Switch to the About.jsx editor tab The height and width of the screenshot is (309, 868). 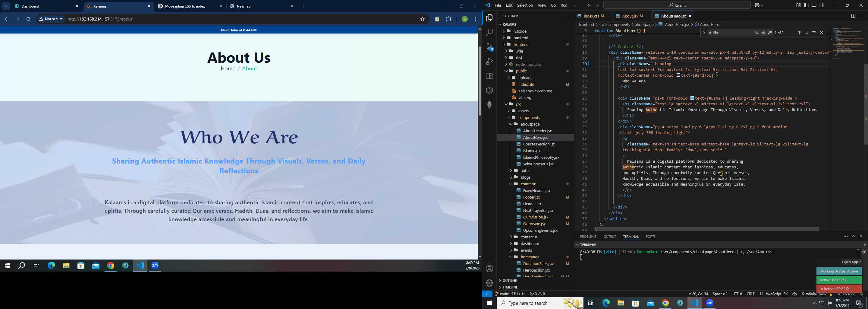coord(631,16)
